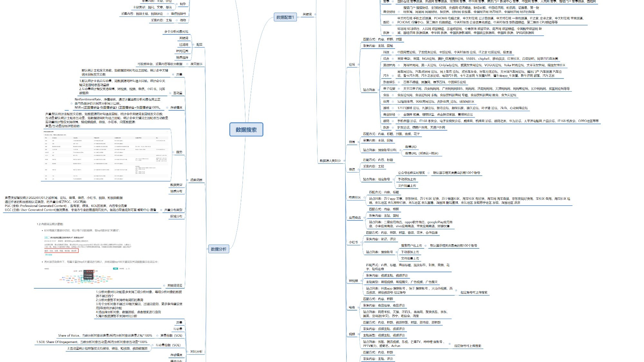Select the 数据类型 node
The width and height of the screenshot is (644, 362).
pyautogui.click(x=176, y=185)
